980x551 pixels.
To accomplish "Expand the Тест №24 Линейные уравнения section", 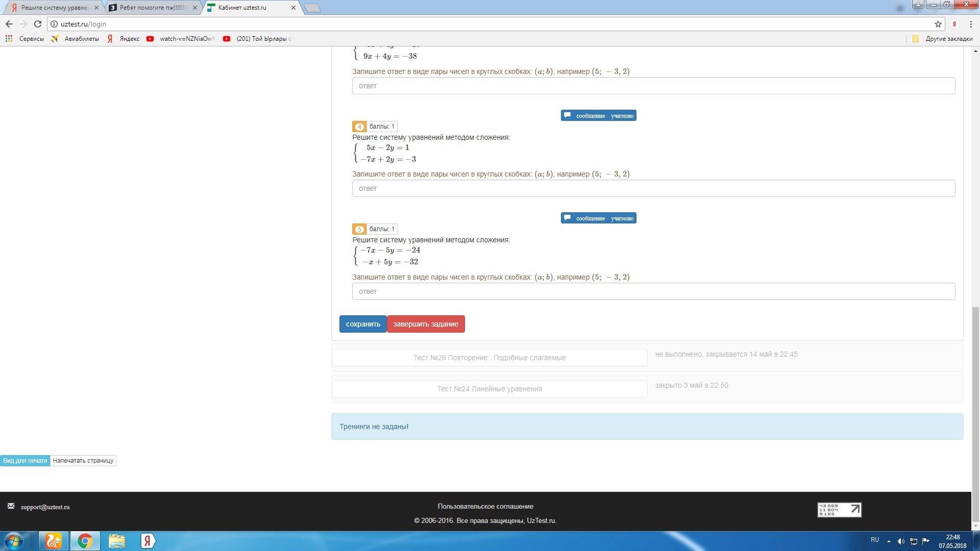I will click(x=489, y=389).
